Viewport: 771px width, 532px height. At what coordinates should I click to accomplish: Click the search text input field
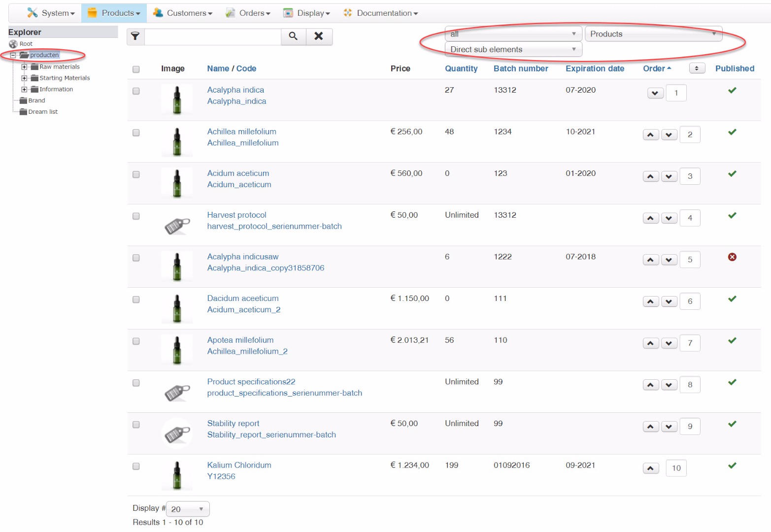pyautogui.click(x=212, y=36)
